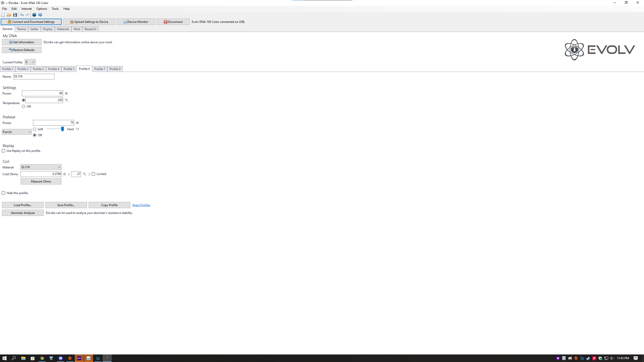Enable Use Replay on this profile
Screen dimensions: 644x362
click(4, 151)
